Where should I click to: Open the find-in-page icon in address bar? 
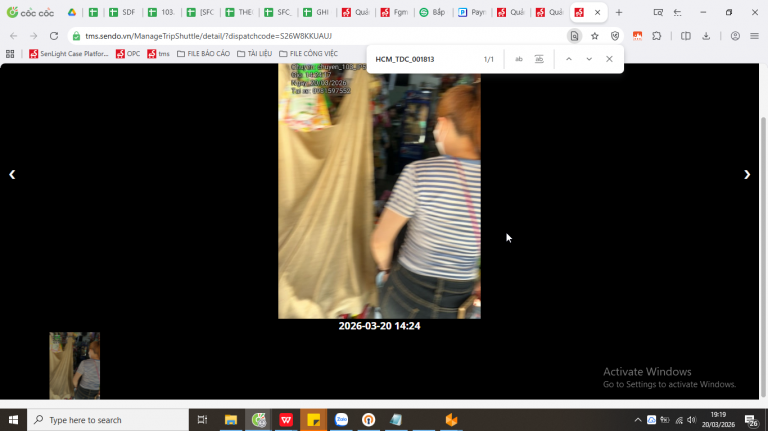point(575,36)
